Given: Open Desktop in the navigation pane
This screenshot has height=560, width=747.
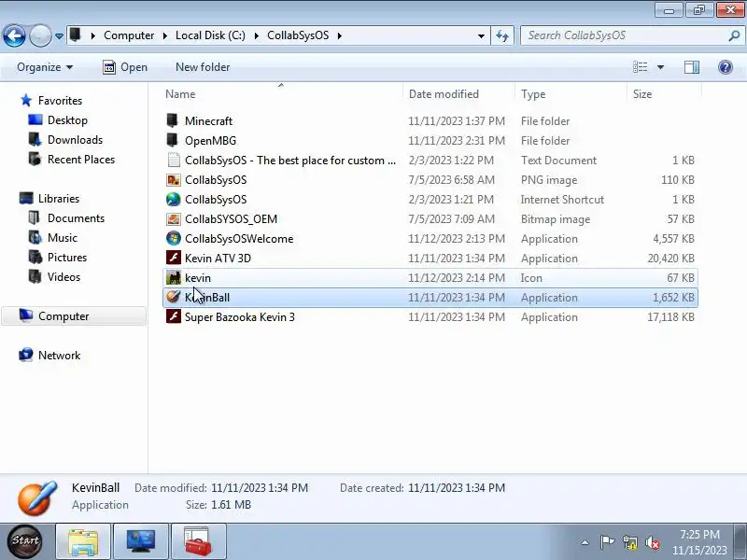Looking at the screenshot, I should pyautogui.click(x=58, y=120).
